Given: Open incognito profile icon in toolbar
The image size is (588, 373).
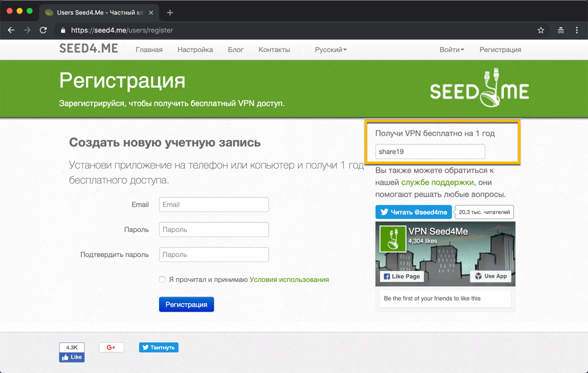Looking at the screenshot, I should (x=560, y=30).
